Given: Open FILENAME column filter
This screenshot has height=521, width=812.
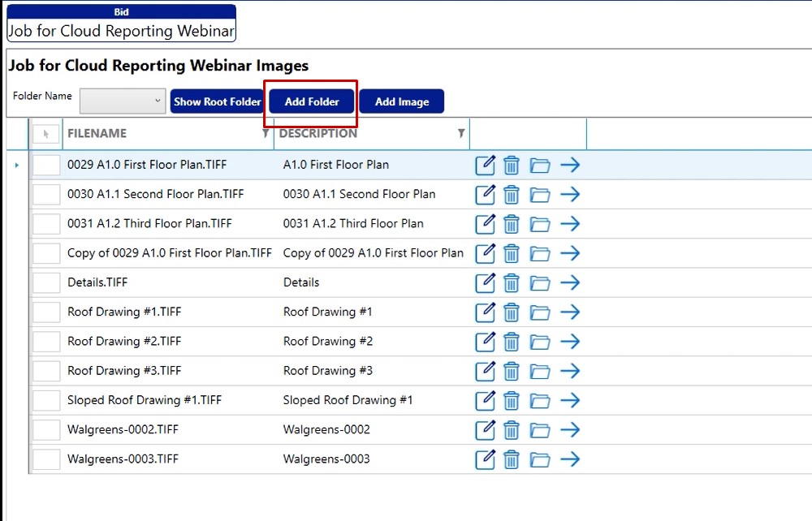Looking at the screenshot, I should pyautogui.click(x=266, y=134).
